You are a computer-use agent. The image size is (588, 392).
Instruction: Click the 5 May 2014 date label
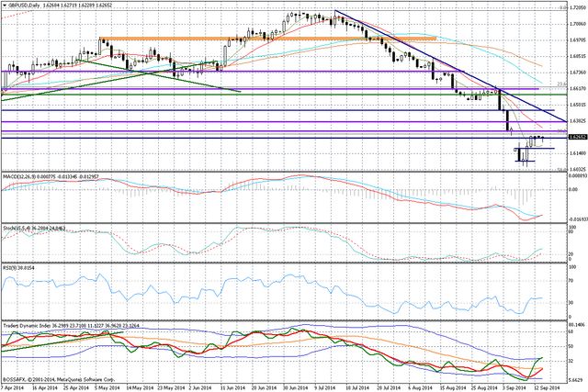pos(109,387)
